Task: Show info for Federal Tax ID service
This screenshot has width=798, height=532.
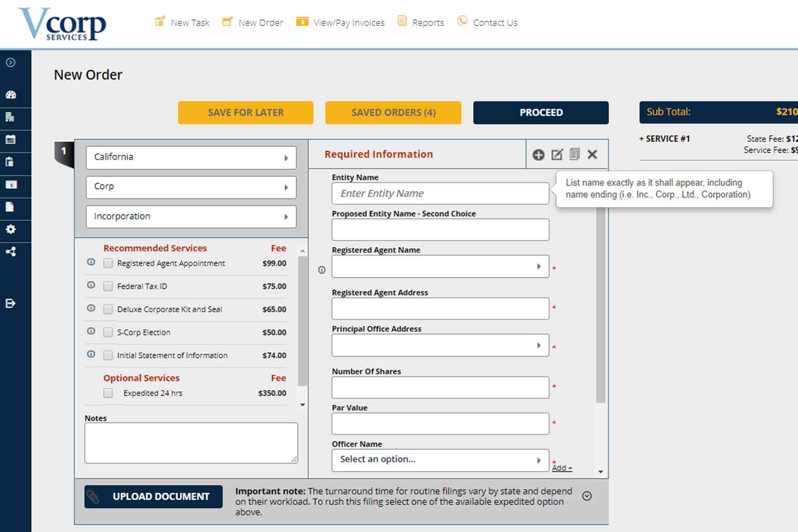Action: point(91,285)
